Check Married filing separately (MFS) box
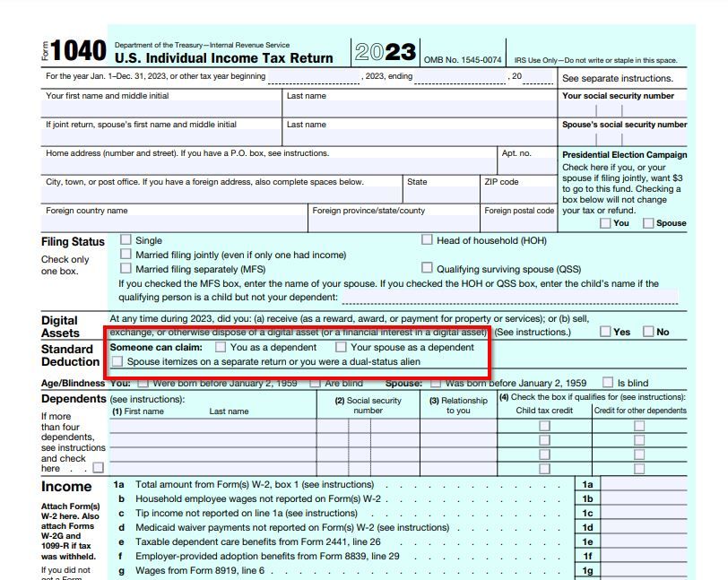The image size is (728, 580). 126,268
